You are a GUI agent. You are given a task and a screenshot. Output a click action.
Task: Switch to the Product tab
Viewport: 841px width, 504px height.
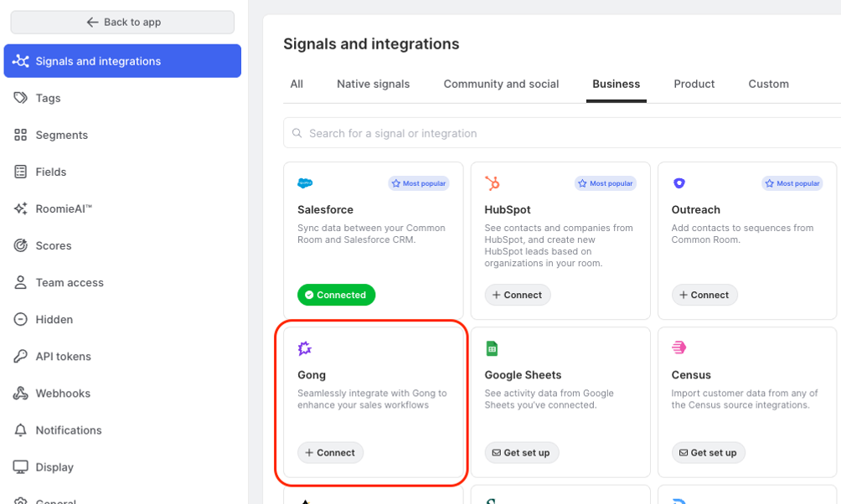pos(694,85)
